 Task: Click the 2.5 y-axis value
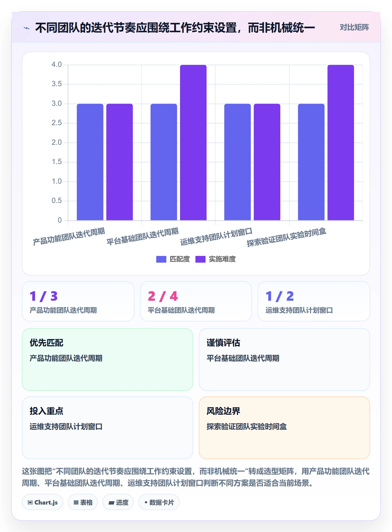tap(57, 123)
